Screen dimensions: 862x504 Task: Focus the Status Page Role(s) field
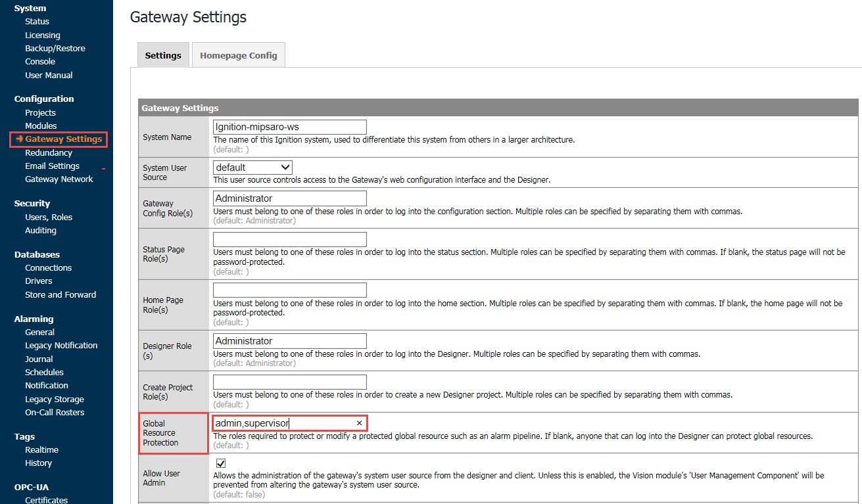point(289,239)
